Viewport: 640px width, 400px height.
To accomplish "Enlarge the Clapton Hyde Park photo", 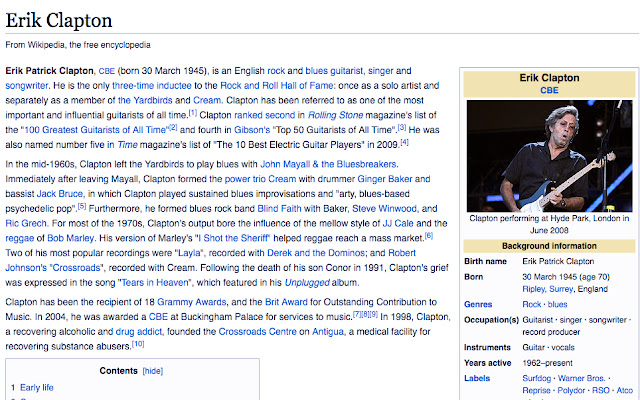I will click(549, 156).
